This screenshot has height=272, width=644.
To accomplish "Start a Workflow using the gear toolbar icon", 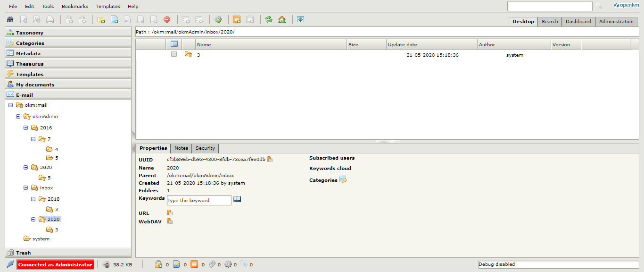I will [x=218, y=19].
